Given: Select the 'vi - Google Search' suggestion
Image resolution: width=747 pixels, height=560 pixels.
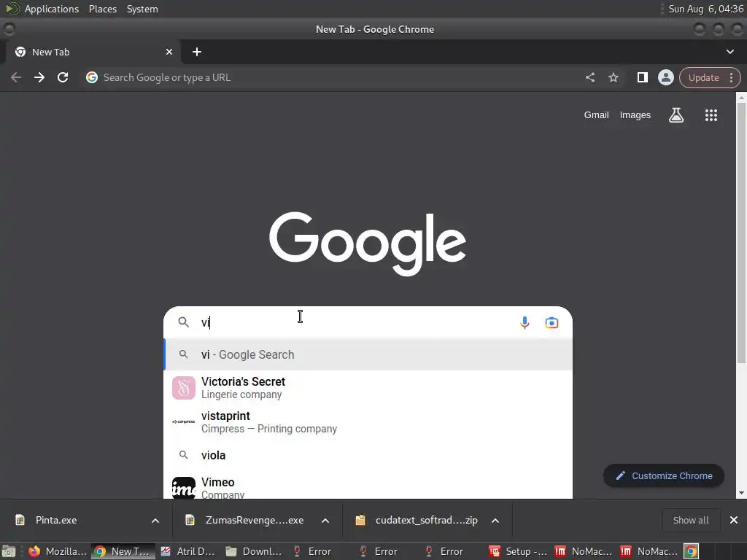Looking at the screenshot, I should coord(368,354).
